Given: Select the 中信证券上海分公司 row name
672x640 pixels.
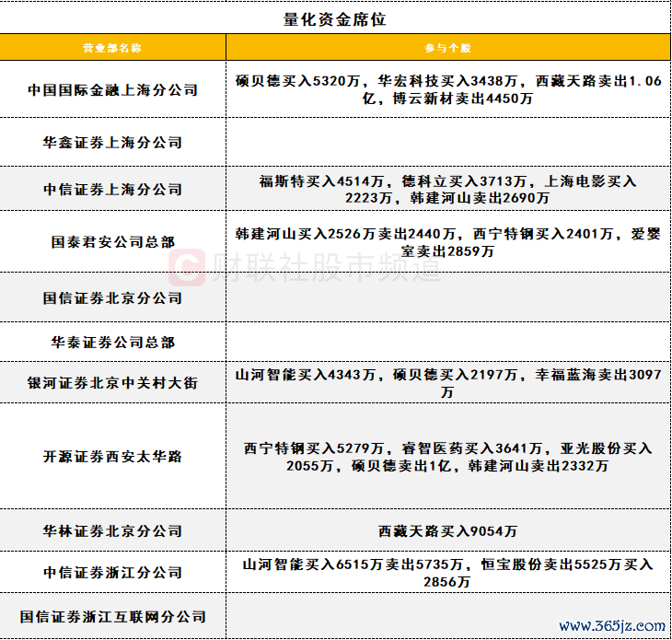Looking at the screenshot, I should point(112,189).
